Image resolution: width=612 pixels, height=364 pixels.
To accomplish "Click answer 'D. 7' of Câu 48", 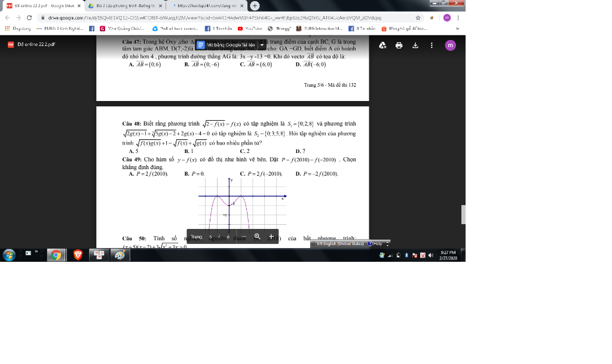I will coord(301,151).
